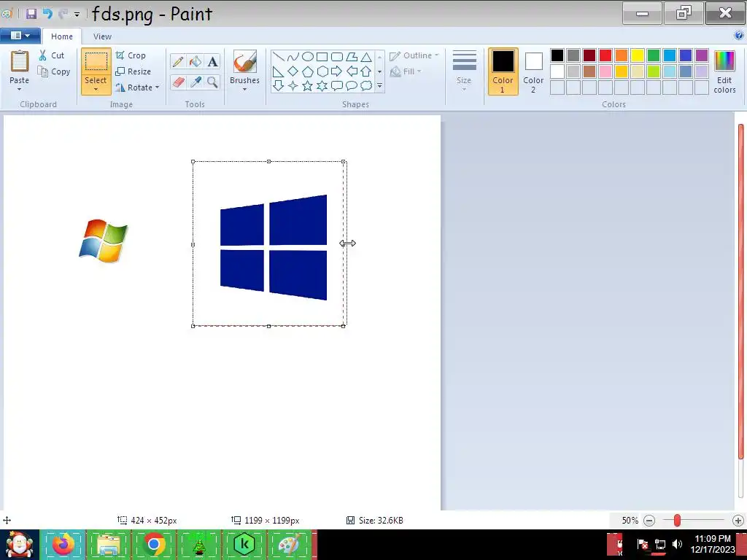Choose the Oval callout shape
Screen dimensions: 747x560
pyautogui.click(x=352, y=86)
